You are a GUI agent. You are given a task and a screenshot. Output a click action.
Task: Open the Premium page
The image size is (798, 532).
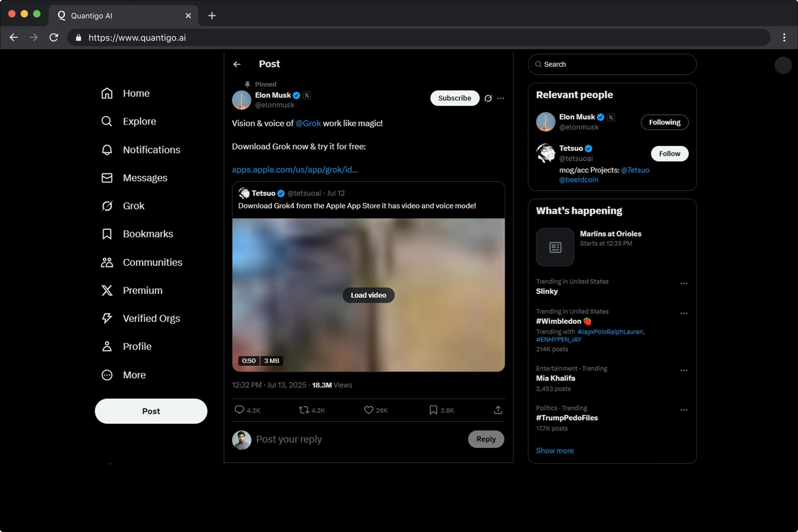point(132,290)
